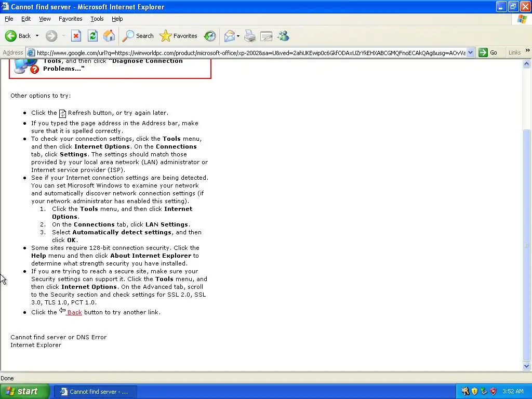Click the yellow security shield tray icon
The image size is (532, 399).
point(474,392)
